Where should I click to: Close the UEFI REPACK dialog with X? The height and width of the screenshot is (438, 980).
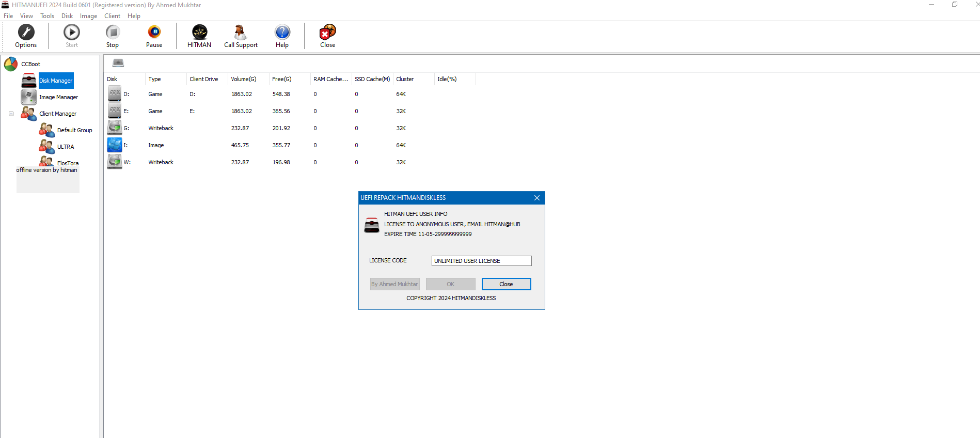click(537, 198)
